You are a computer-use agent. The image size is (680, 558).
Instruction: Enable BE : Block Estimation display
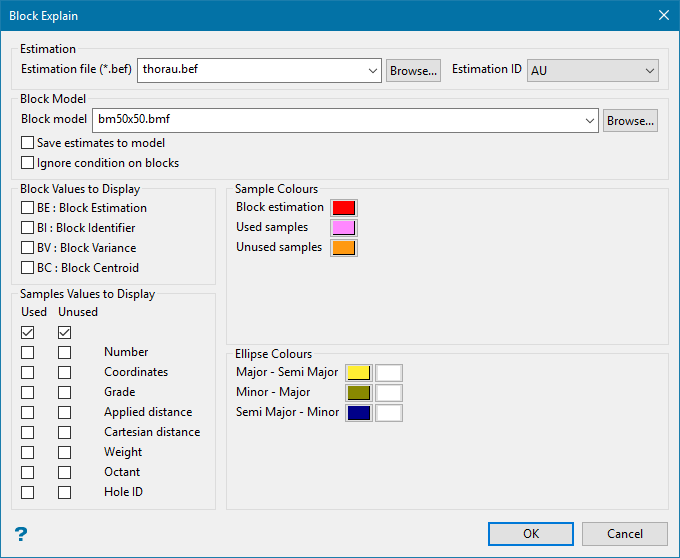point(28,208)
